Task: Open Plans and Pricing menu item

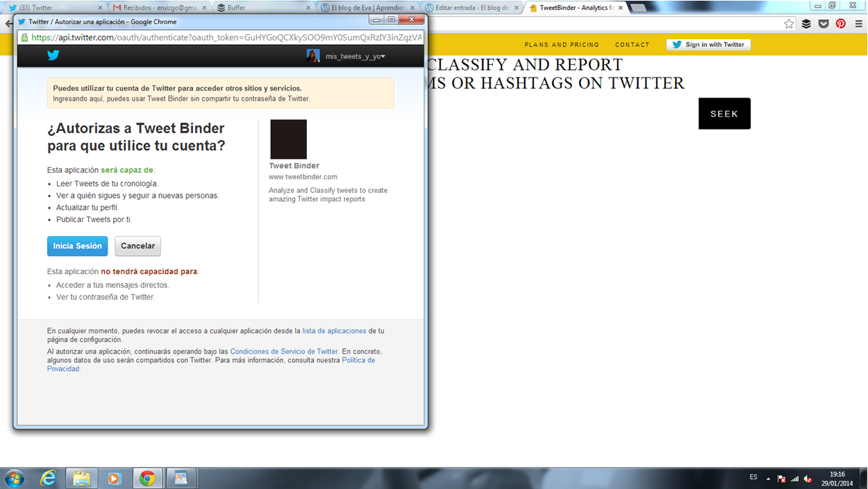Action: 562,45
